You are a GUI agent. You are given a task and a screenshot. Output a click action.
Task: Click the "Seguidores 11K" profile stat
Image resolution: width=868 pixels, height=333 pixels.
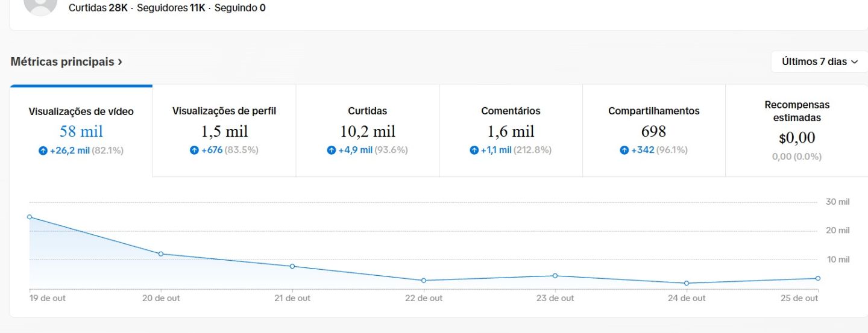(171, 8)
